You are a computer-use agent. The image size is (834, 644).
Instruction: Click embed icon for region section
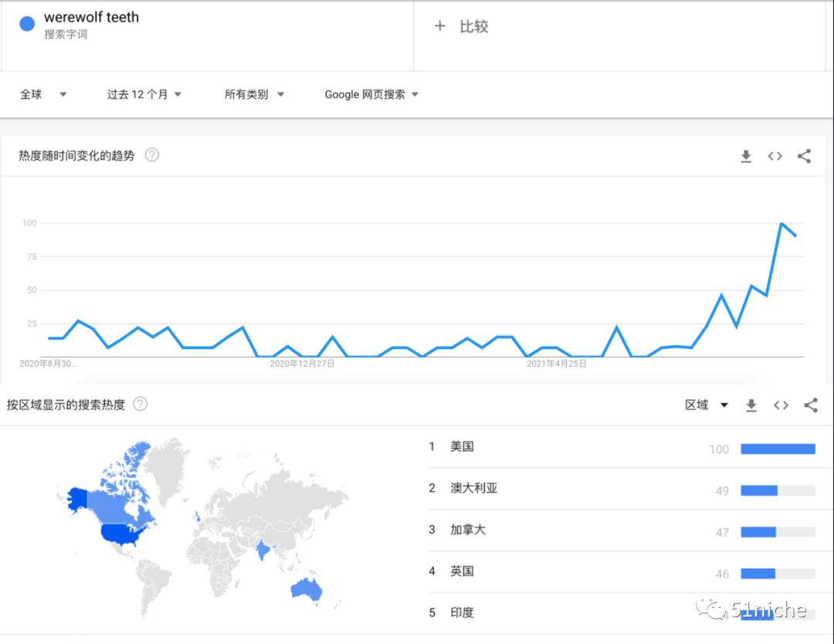tap(781, 405)
